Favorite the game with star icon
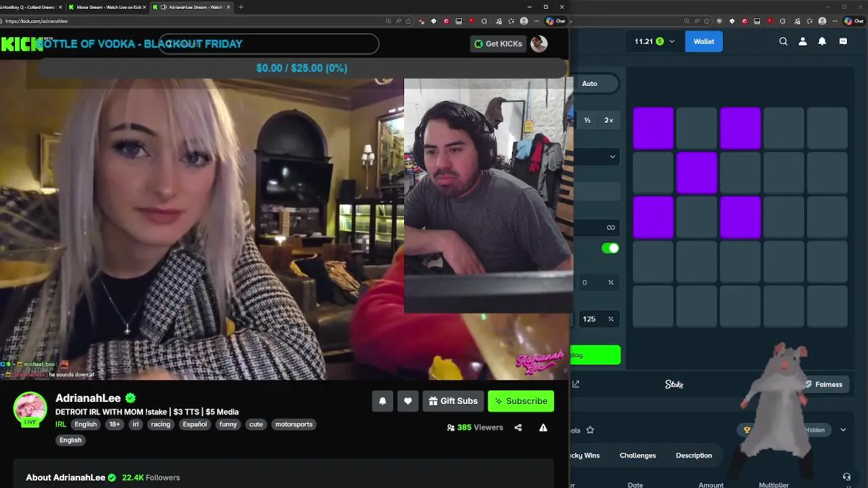This screenshot has height=488, width=868. [x=590, y=430]
